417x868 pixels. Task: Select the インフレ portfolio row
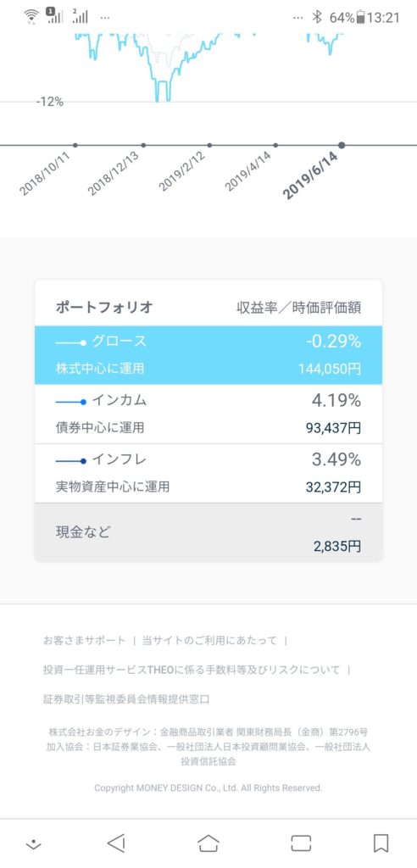(208, 473)
